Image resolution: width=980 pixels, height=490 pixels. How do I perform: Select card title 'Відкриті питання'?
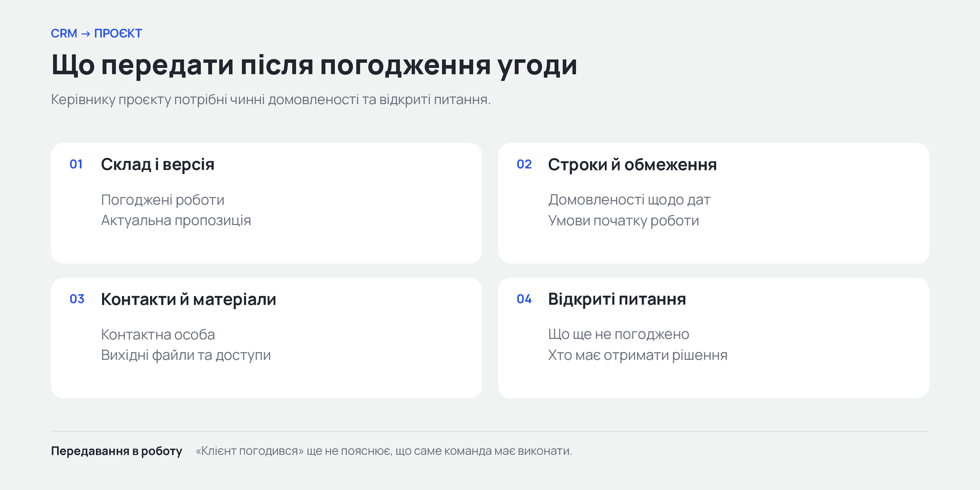617,299
